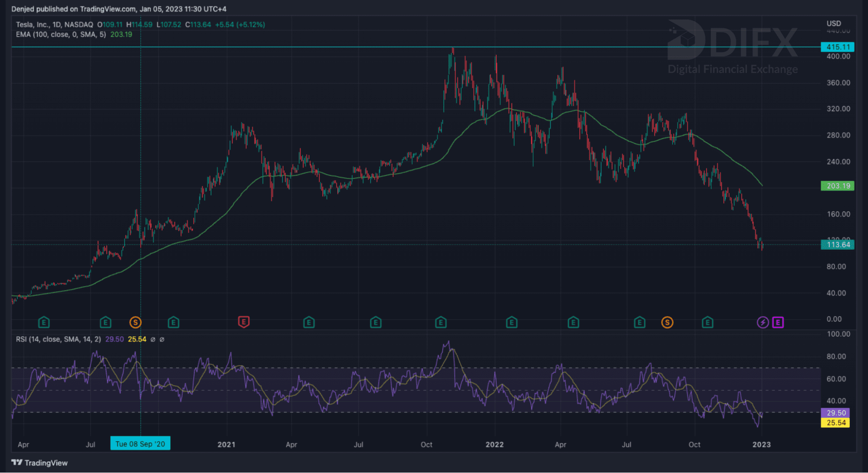Image resolution: width=868 pixels, height=473 pixels.
Task: Click the red earnings marker near 2021
Action: click(x=244, y=322)
